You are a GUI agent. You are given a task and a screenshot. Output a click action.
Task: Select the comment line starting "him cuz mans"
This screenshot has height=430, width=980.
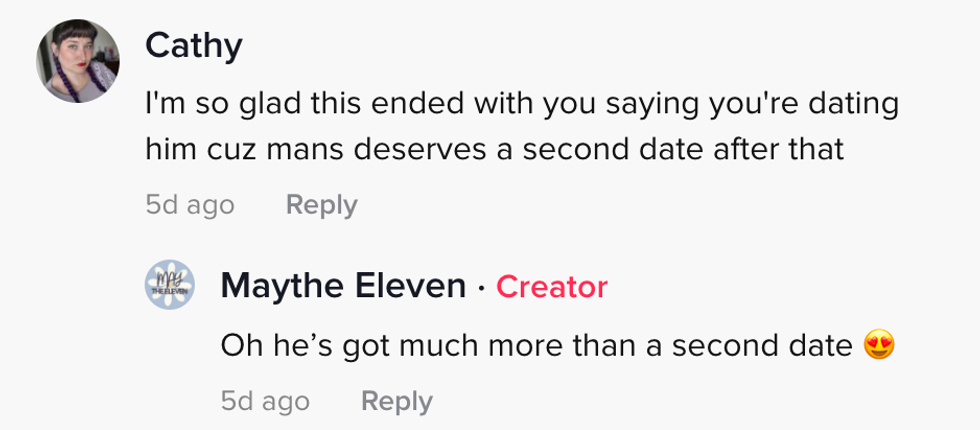coord(495,150)
